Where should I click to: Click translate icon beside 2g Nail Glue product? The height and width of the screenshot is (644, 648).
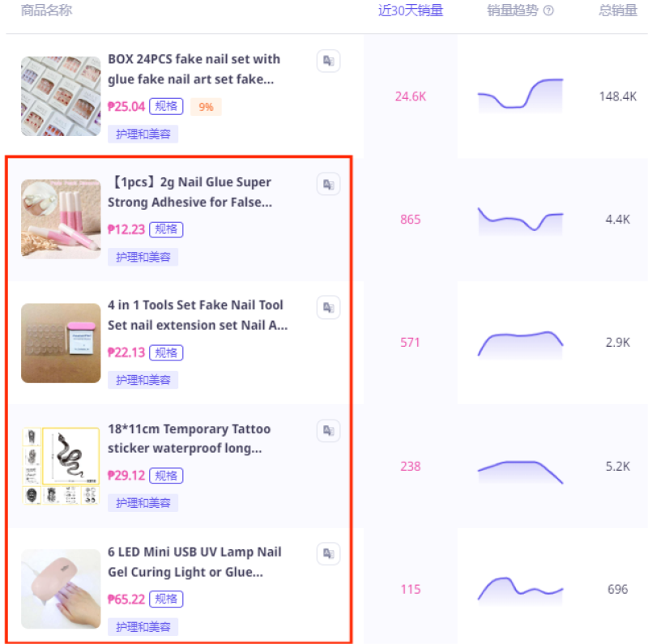click(329, 185)
